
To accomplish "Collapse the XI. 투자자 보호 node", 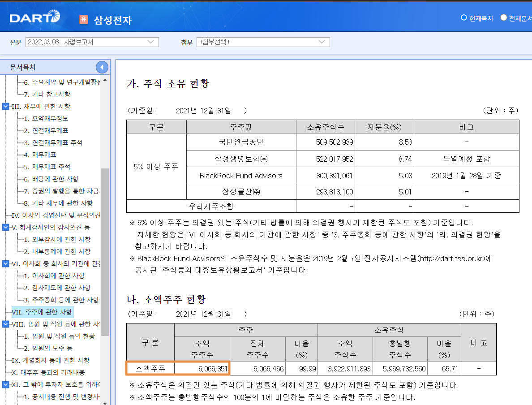I will tap(5, 385).
